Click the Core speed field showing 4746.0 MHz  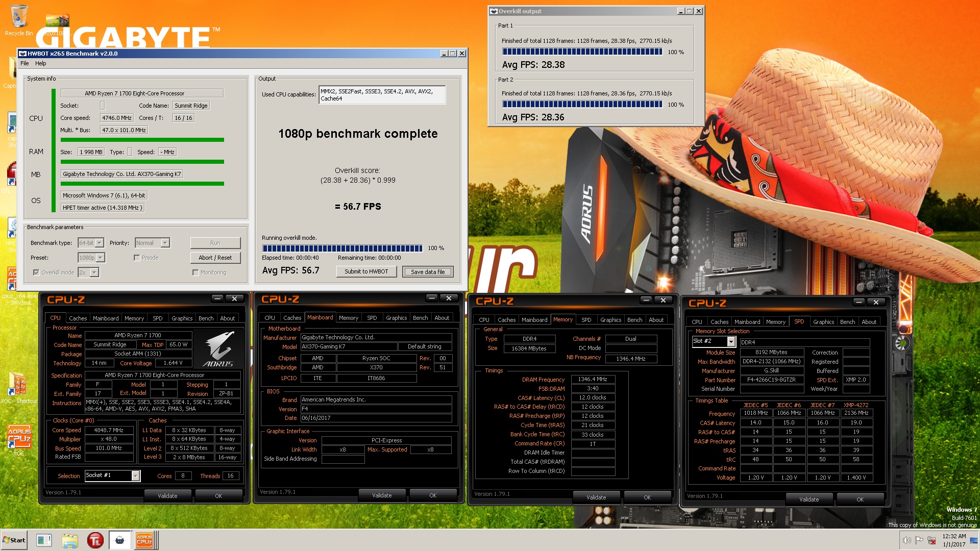[x=117, y=118]
